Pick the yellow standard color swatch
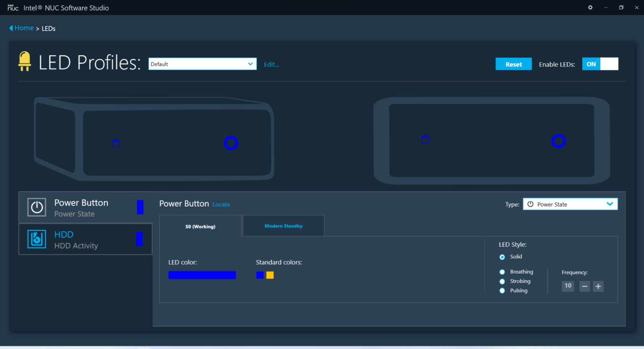644x349 pixels. point(270,275)
